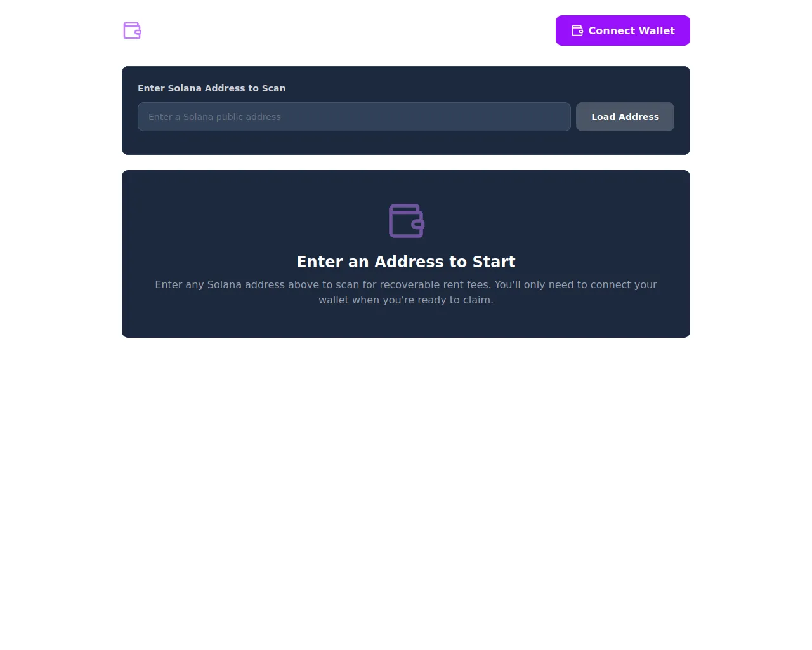Click the 'Connect Wallet' text label
Viewport: 812px width, 650px height.
point(631,30)
